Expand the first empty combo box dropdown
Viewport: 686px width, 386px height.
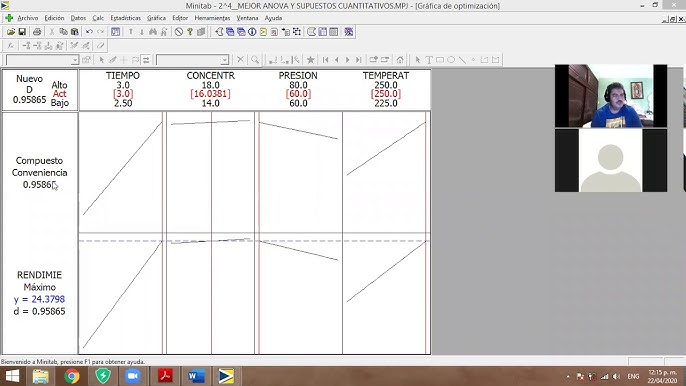click(x=75, y=60)
